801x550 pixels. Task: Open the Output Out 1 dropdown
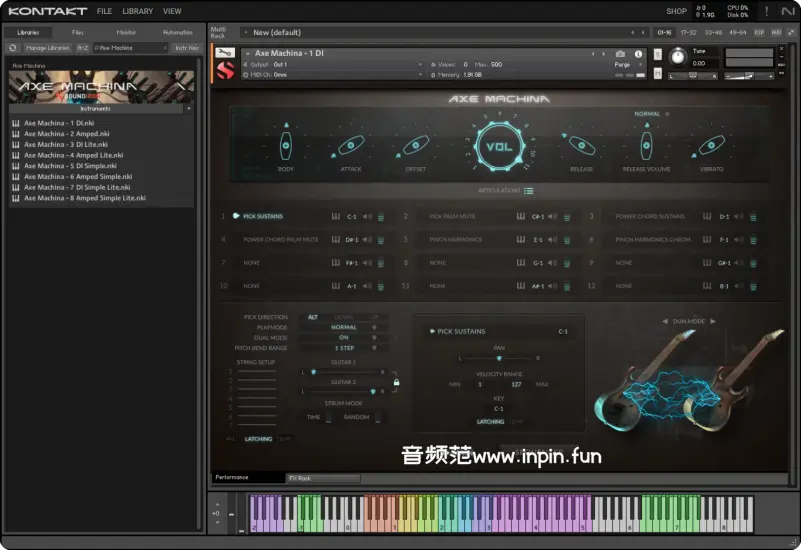pyautogui.click(x=334, y=64)
